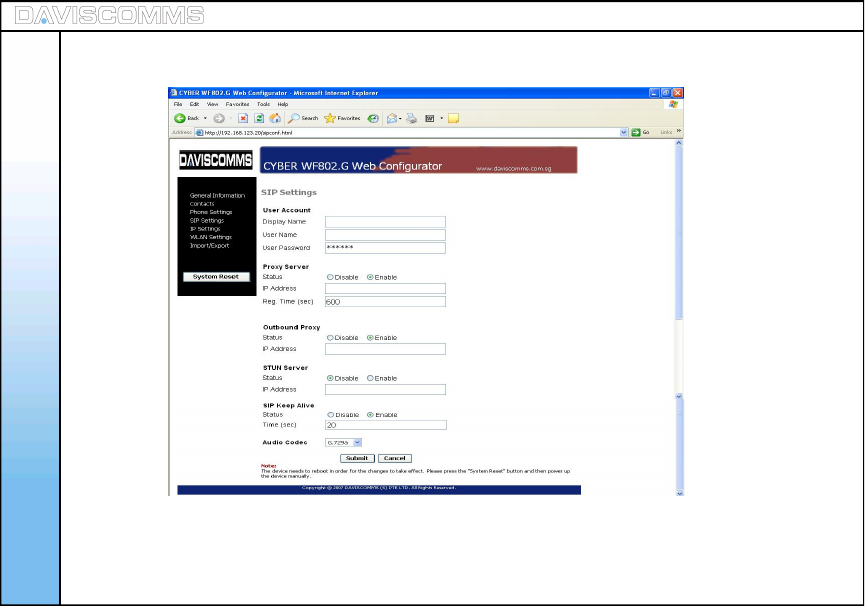Screen dimensions: 865x606
Task: Open the Mail envelope icon
Action: coord(392,118)
